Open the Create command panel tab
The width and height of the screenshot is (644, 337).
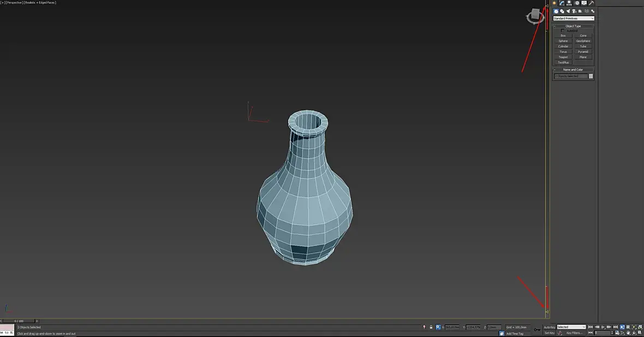pos(554,3)
